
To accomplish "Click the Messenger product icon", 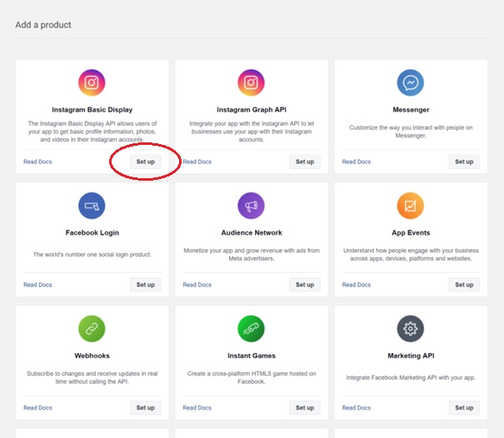I will point(410,82).
